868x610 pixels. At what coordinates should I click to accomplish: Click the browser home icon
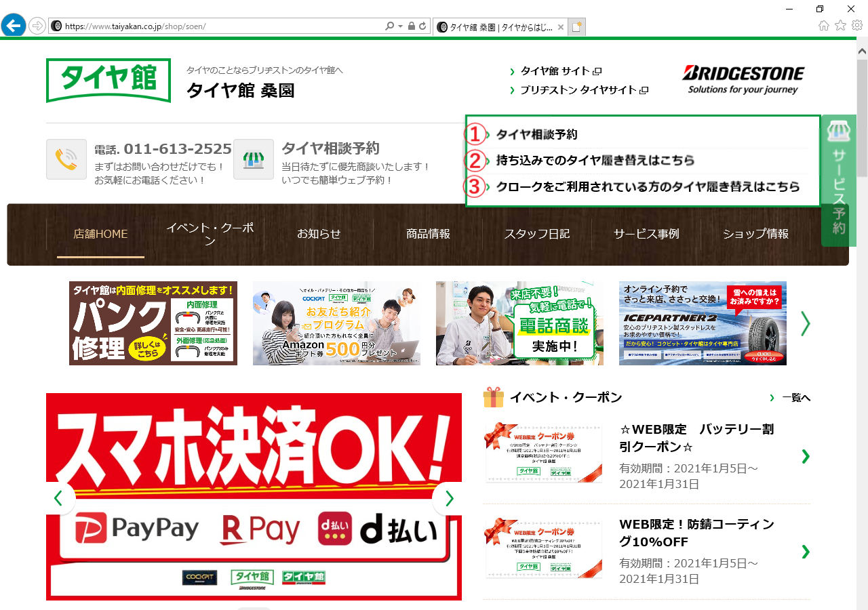[824, 26]
